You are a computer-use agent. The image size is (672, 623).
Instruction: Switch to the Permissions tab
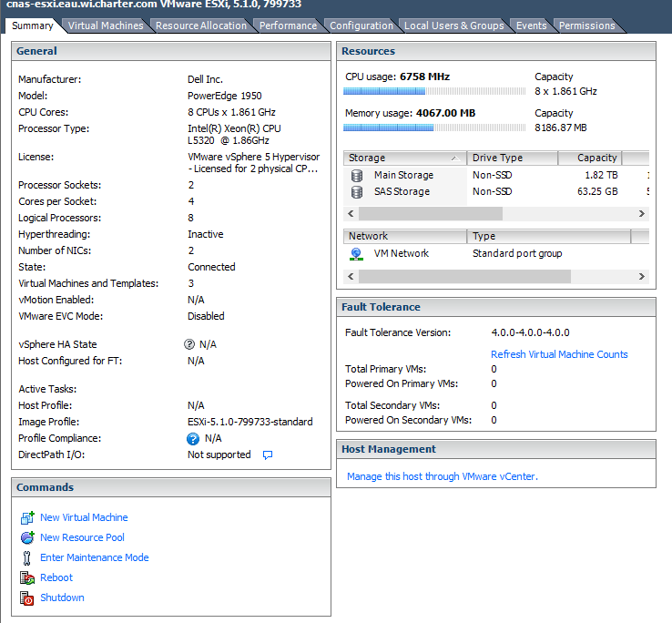(586, 26)
